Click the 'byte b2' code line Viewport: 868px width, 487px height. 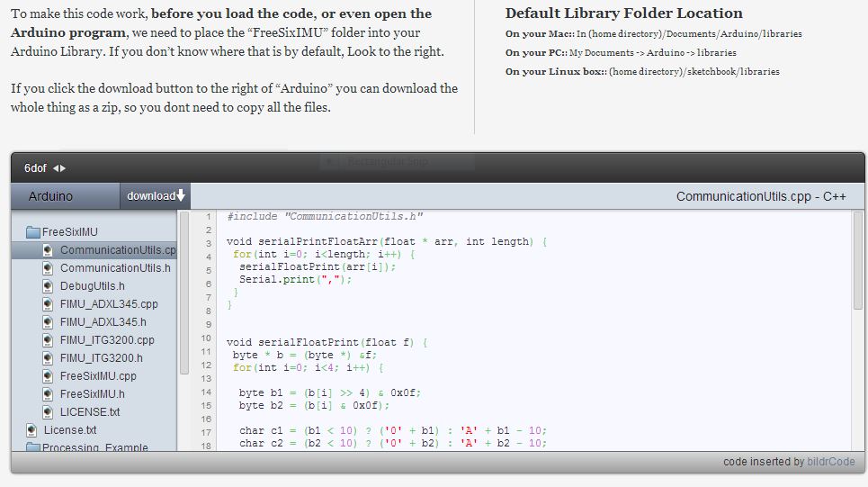(315, 405)
